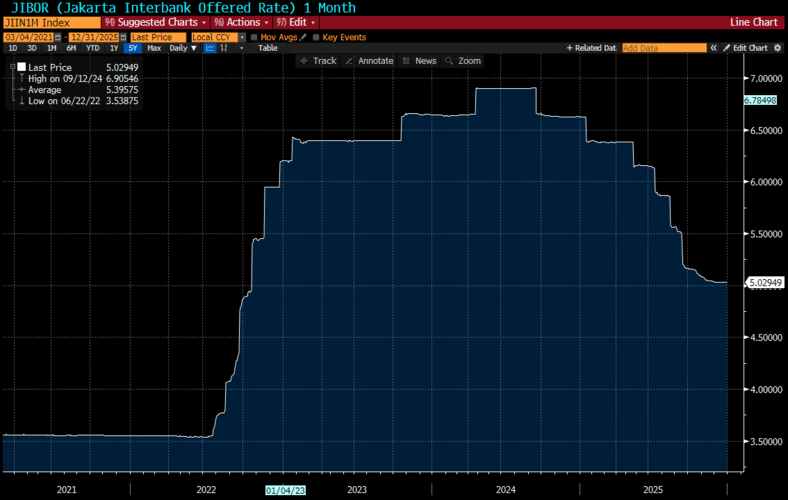This screenshot has width=788, height=500.
Task: Select the Zoom magnifier tool
Action: (464, 61)
